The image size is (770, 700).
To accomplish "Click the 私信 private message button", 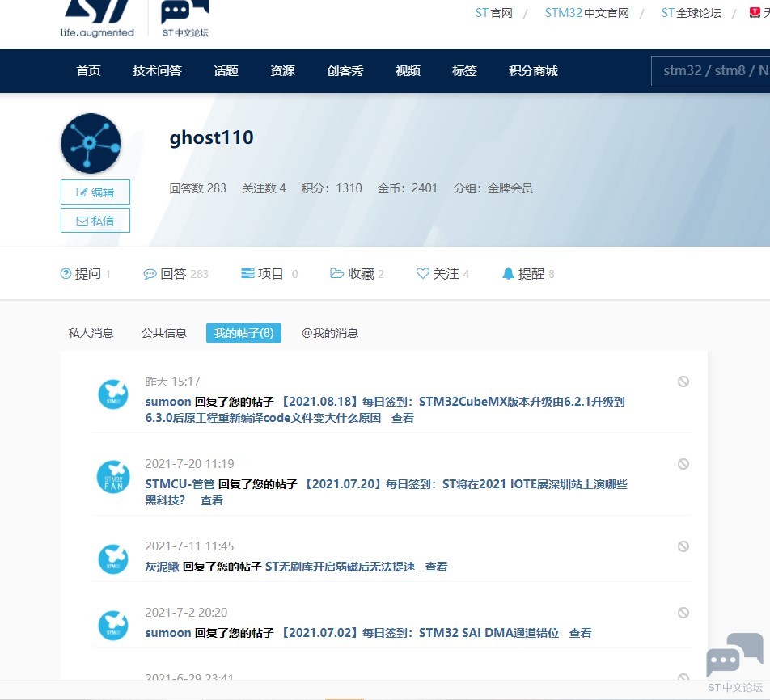I will click(x=95, y=221).
